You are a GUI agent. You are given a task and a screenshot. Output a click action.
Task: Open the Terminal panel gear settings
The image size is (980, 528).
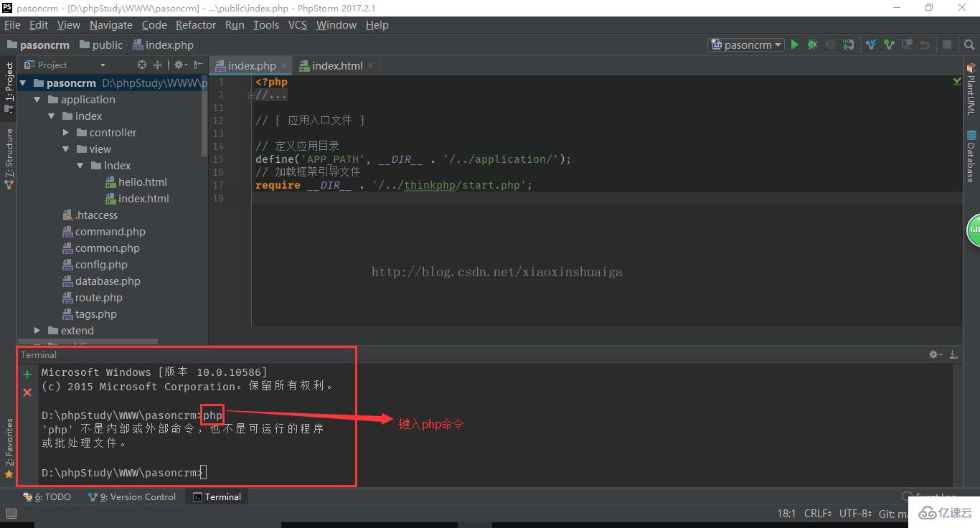(x=935, y=354)
